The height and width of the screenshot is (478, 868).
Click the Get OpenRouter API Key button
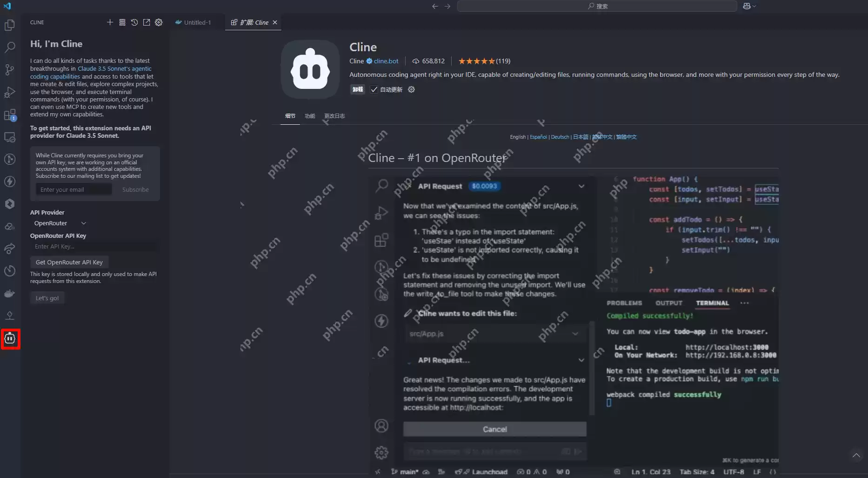69,262
